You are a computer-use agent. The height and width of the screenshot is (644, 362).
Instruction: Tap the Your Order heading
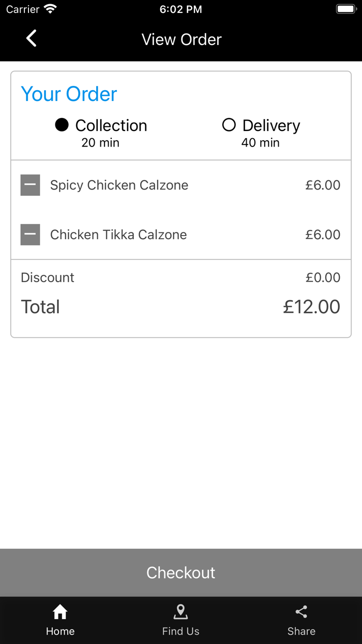[x=69, y=94]
